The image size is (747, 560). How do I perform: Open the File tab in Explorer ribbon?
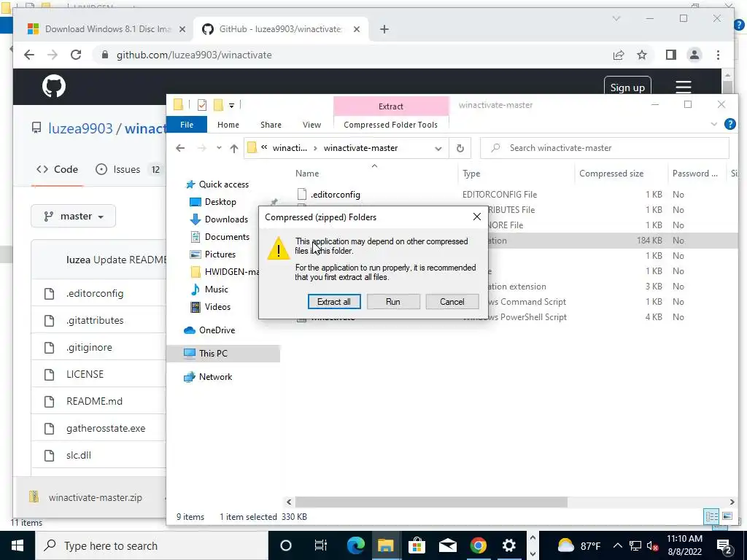187,125
